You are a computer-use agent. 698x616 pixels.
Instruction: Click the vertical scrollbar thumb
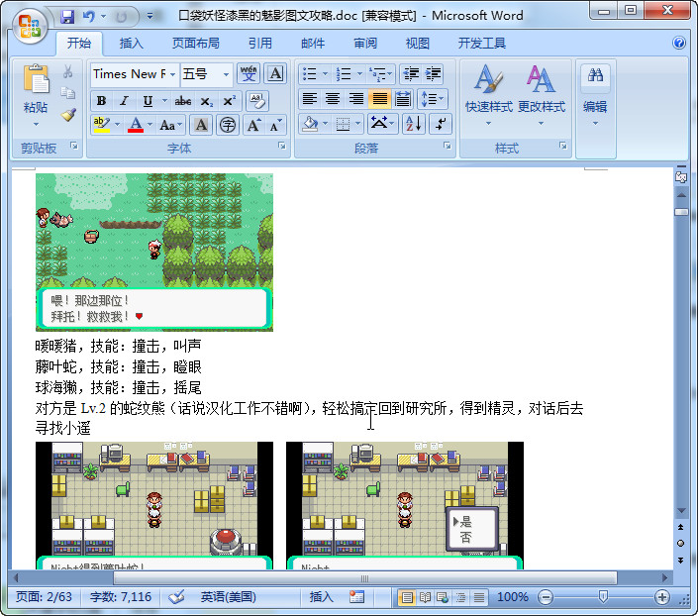pos(681,213)
